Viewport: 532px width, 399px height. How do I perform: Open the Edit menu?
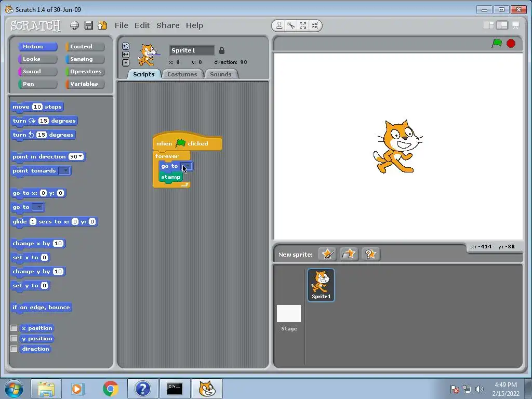(x=142, y=25)
